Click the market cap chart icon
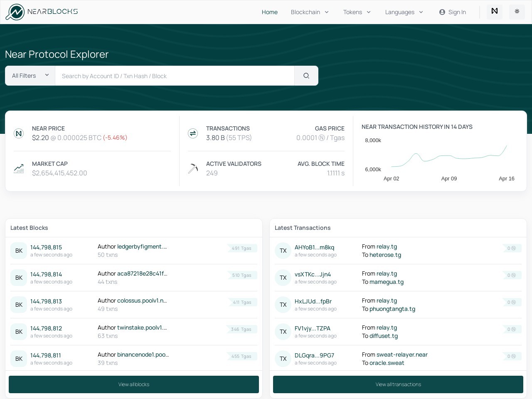This screenshot has width=532, height=399. 19,168
